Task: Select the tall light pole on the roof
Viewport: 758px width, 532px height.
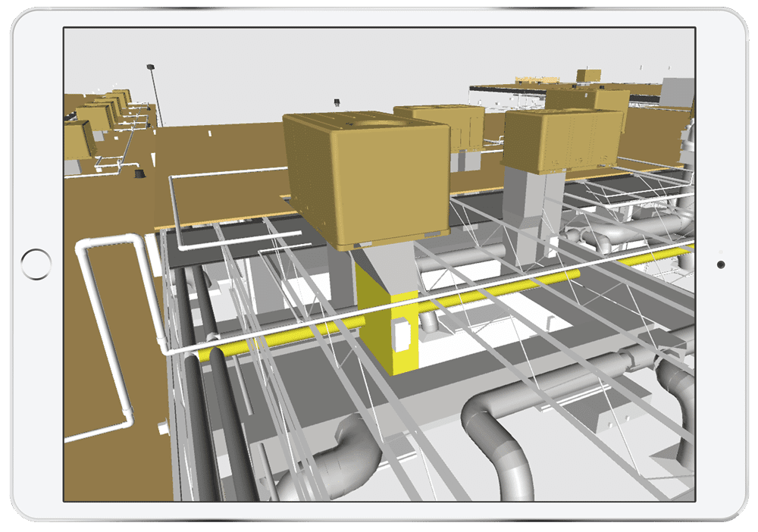Action: click(155, 95)
